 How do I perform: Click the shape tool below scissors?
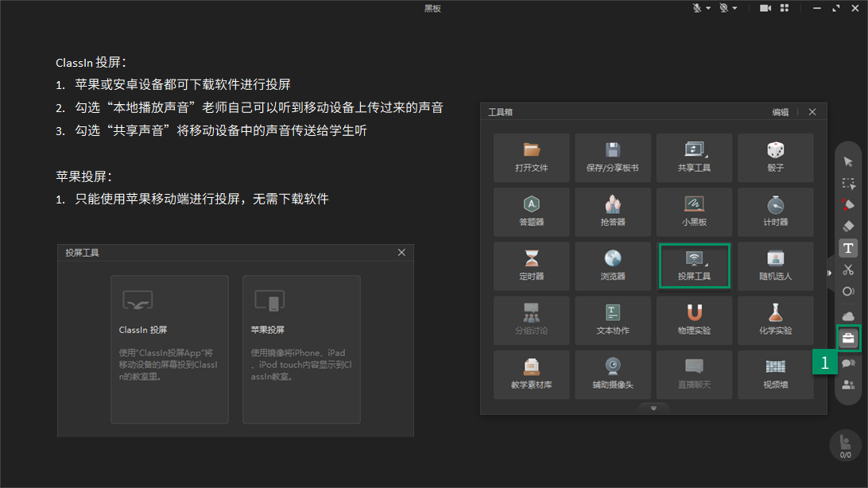coord(848,292)
